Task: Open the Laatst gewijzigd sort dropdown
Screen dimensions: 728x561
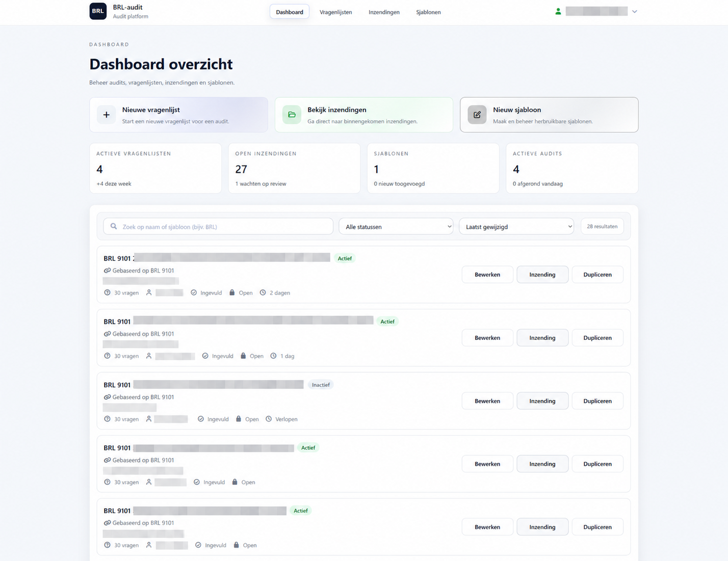Action: [516, 226]
